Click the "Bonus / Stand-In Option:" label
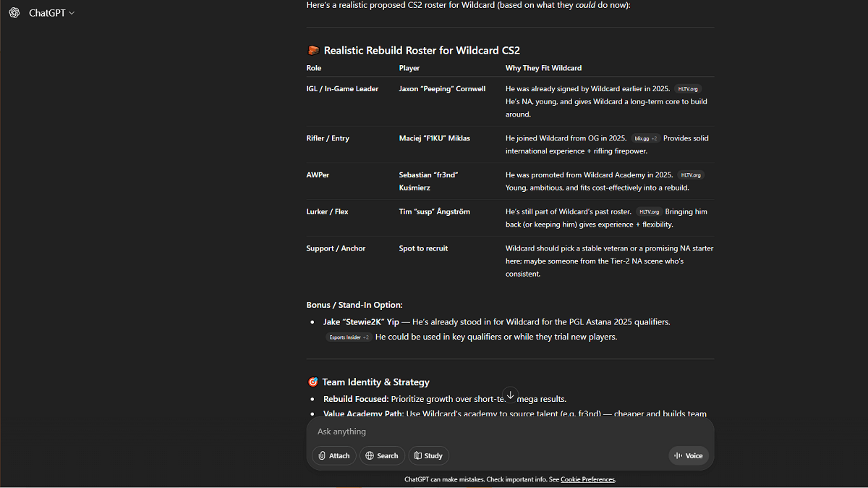This screenshot has height=488, width=868. 354,305
